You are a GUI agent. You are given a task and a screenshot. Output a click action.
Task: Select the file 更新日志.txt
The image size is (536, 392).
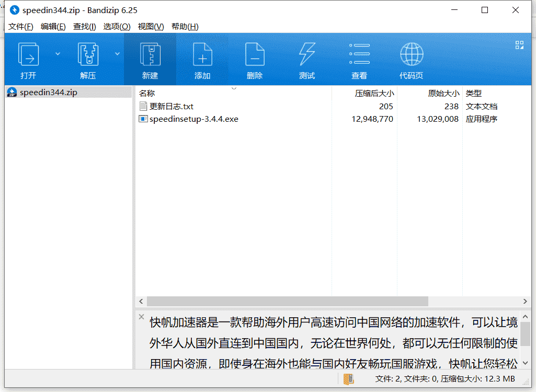(x=172, y=107)
